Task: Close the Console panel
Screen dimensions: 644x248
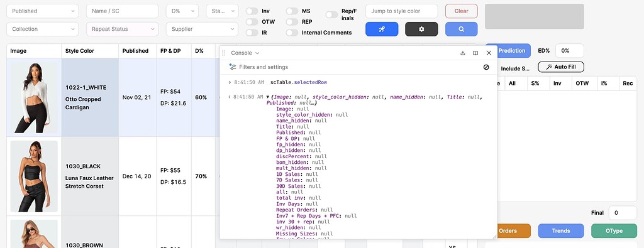Action: pos(489,53)
